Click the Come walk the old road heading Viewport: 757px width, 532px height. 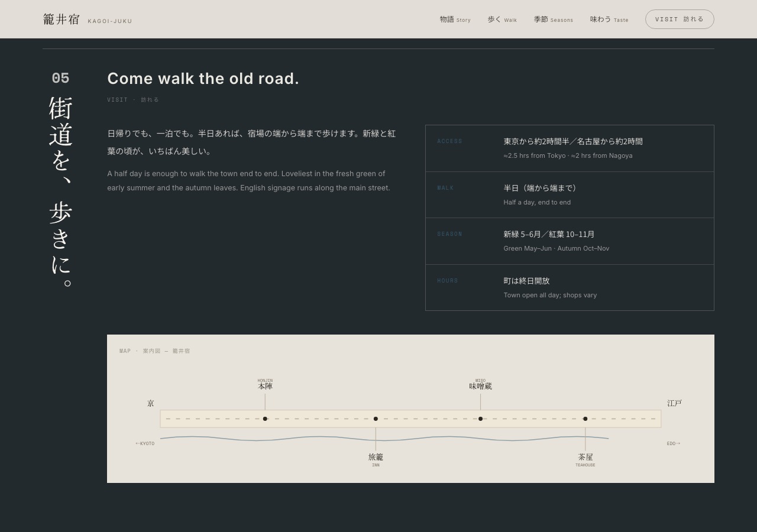pyautogui.click(x=203, y=79)
